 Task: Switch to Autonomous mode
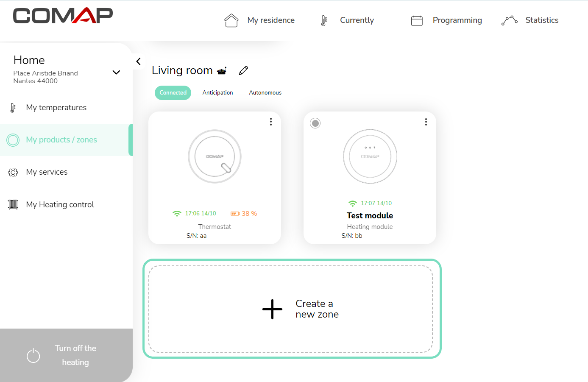tap(265, 93)
